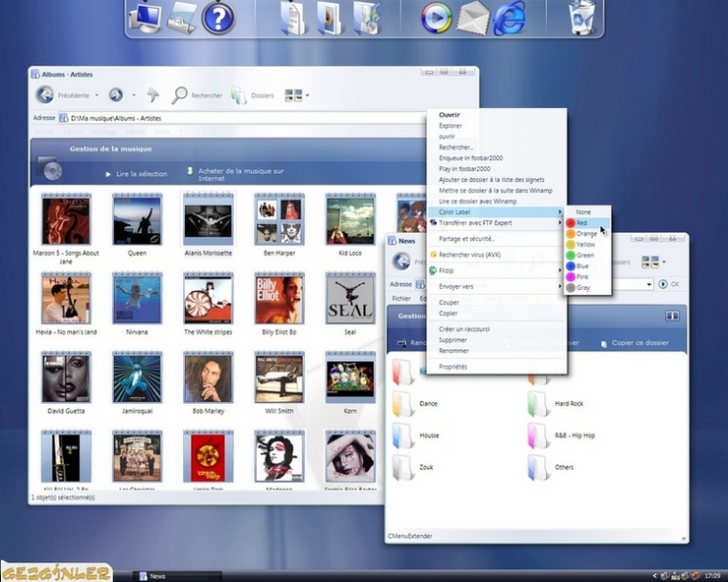Expand address bar dropdown in News window
Viewport: 728px width, 582px height.
click(x=648, y=284)
